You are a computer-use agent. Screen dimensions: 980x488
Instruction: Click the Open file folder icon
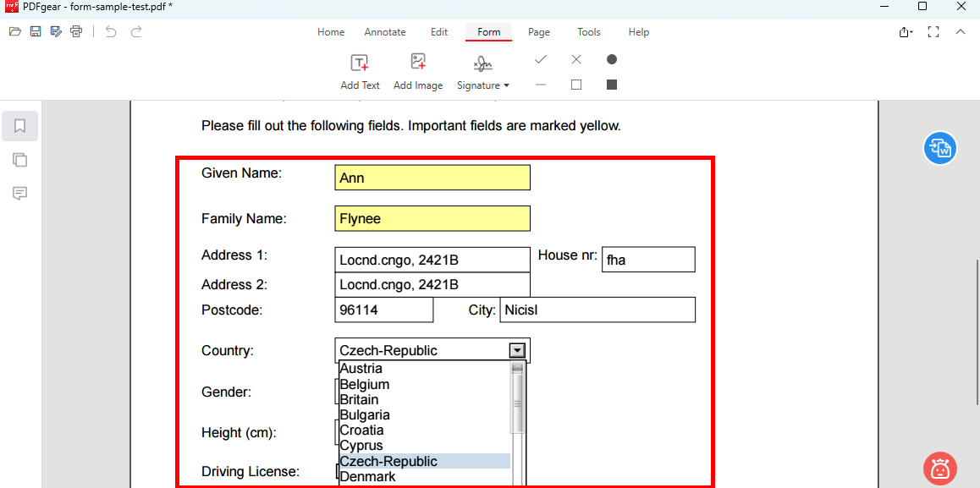(14, 32)
